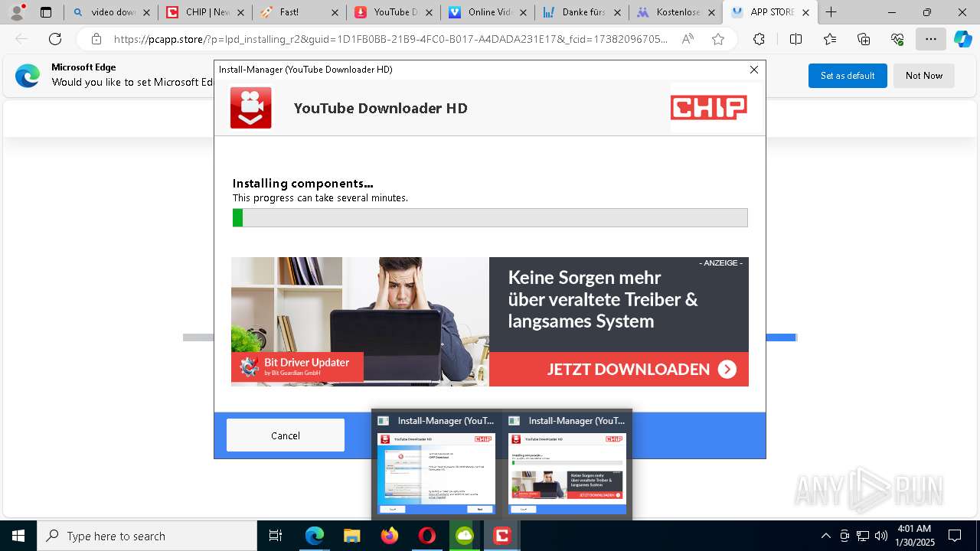Click the JETZT DOWNLOADEN ad button
980x551 pixels.
tap(619, 369)
